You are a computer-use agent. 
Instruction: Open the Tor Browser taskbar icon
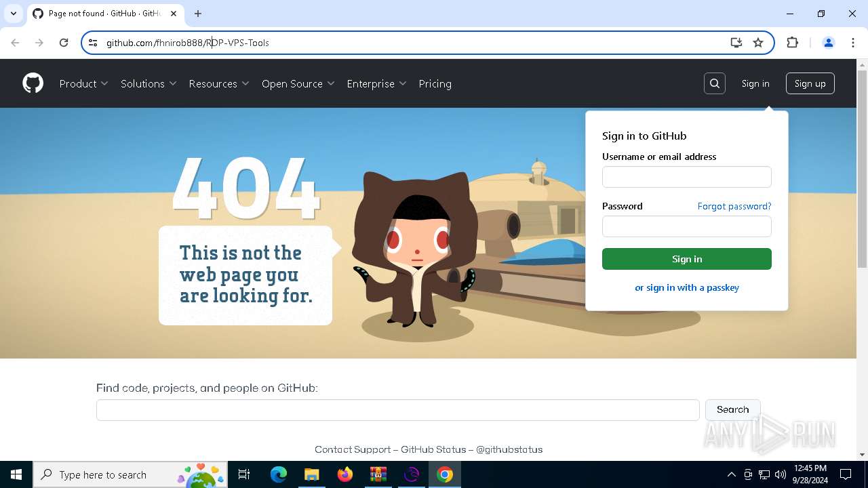411,474
